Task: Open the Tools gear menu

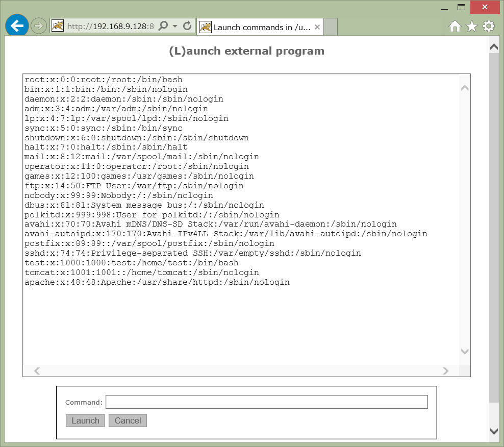Action: tap(489, 27)
